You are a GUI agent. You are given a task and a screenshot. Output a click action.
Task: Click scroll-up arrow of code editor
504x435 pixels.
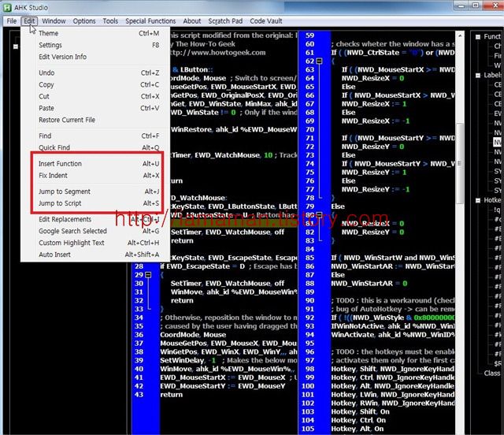click(x=460, y=35)
